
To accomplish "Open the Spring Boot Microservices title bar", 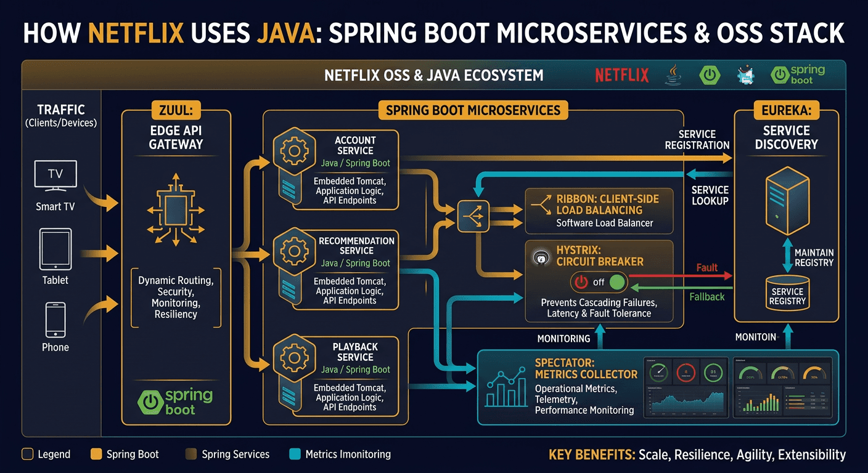I will click(473, 110).
